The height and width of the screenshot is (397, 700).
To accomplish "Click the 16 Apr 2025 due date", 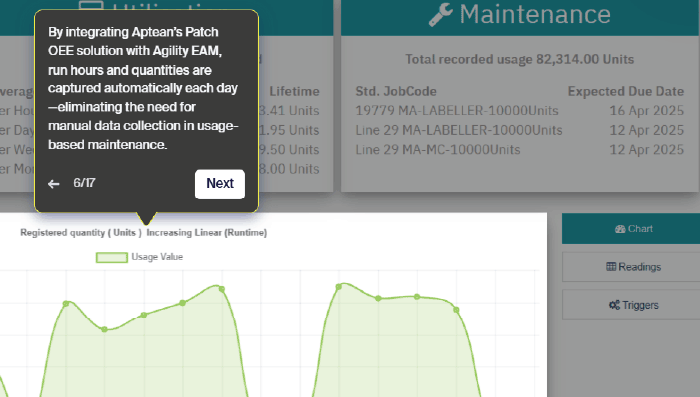I will 646,111.
